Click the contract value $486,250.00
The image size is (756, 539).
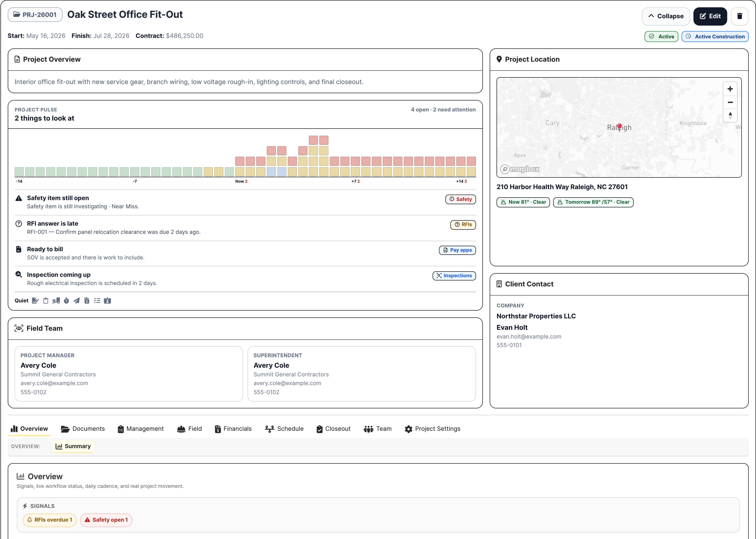[185, 36]
